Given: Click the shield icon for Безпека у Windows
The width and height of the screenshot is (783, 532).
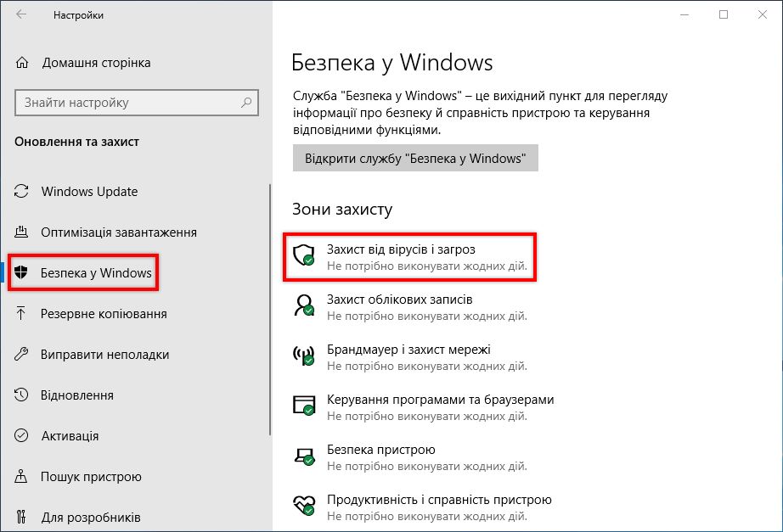Looking at the screenshot, I should (23, 273).
